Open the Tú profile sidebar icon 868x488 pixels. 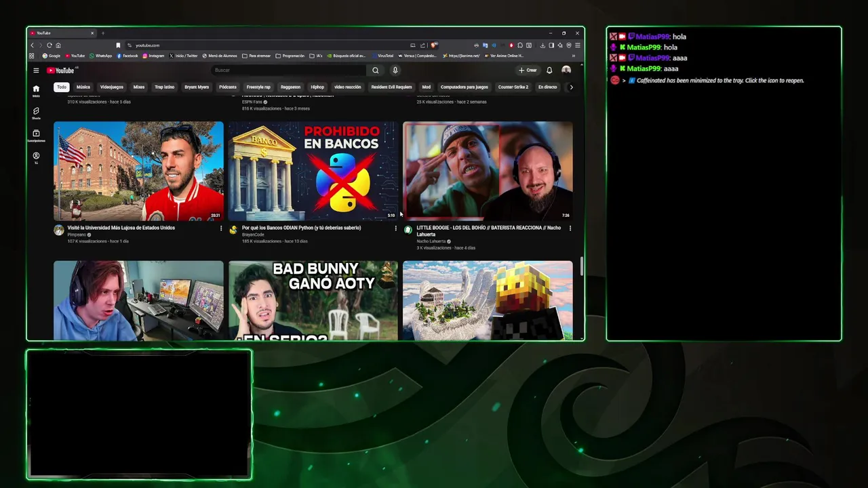click(x=36, y=157)
